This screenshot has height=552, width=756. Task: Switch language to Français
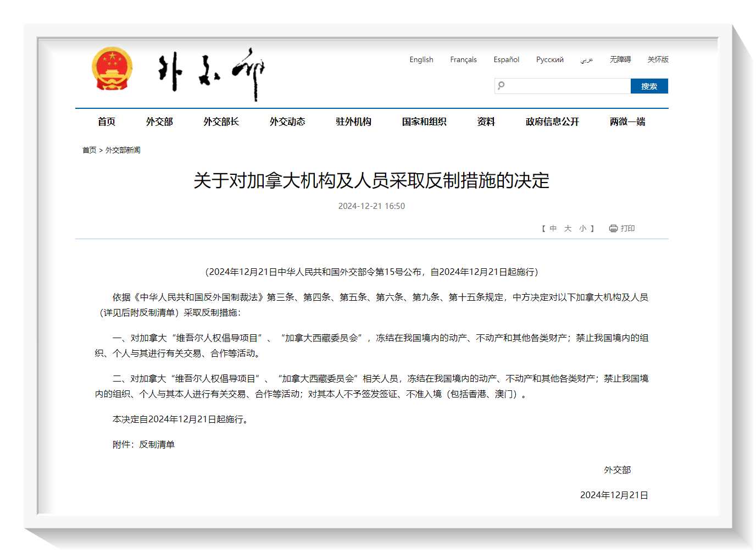(x=463, y=60)
